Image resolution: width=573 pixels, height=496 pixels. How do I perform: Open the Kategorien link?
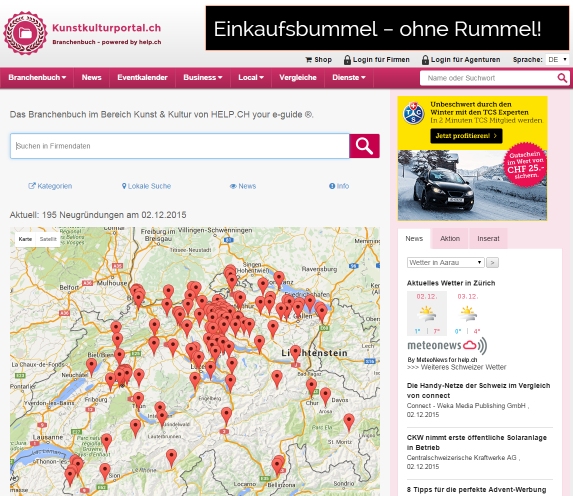[50, 186]
